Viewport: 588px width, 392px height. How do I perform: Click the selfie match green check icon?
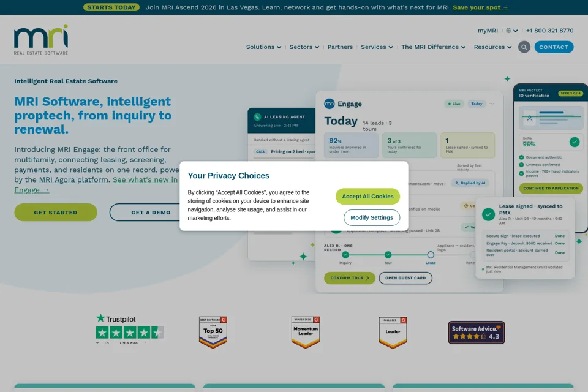pos(575,142)
